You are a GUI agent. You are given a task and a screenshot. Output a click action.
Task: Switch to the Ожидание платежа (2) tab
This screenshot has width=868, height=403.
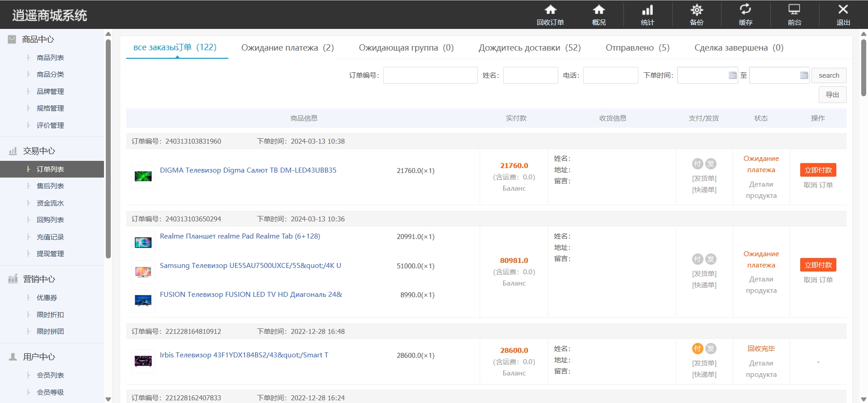point(287,48)
